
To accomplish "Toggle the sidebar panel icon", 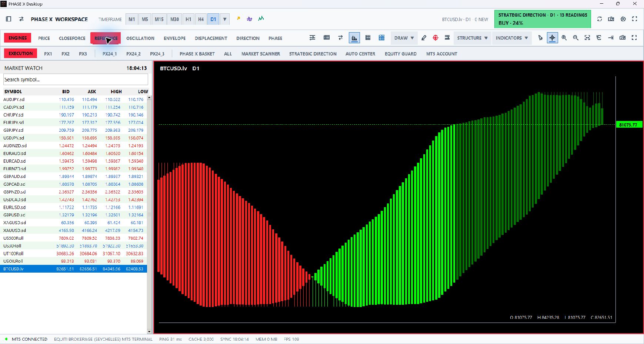I will point(9,19).
